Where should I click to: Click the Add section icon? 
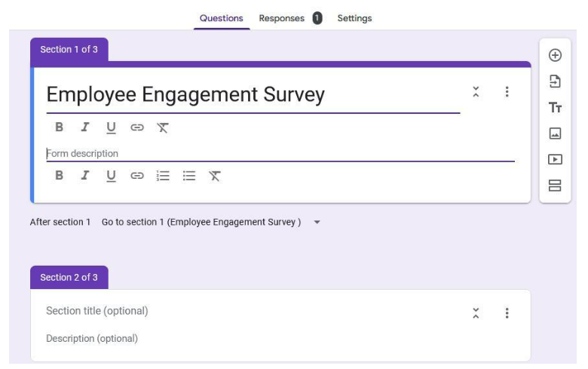(555, 186)
